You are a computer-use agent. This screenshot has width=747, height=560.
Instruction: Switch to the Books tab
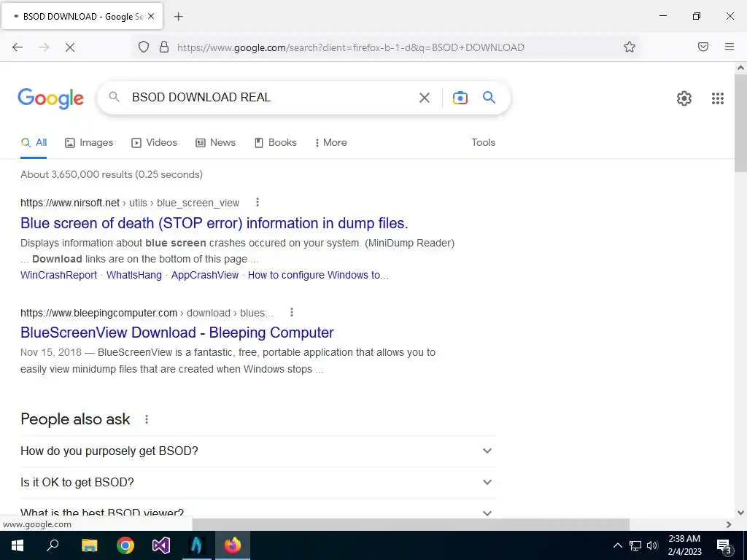pyautogui.click(x=276, y=142)
